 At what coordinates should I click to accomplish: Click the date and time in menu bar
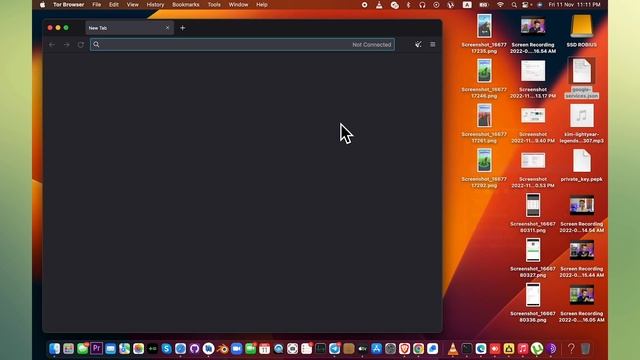tap(574, 4)
